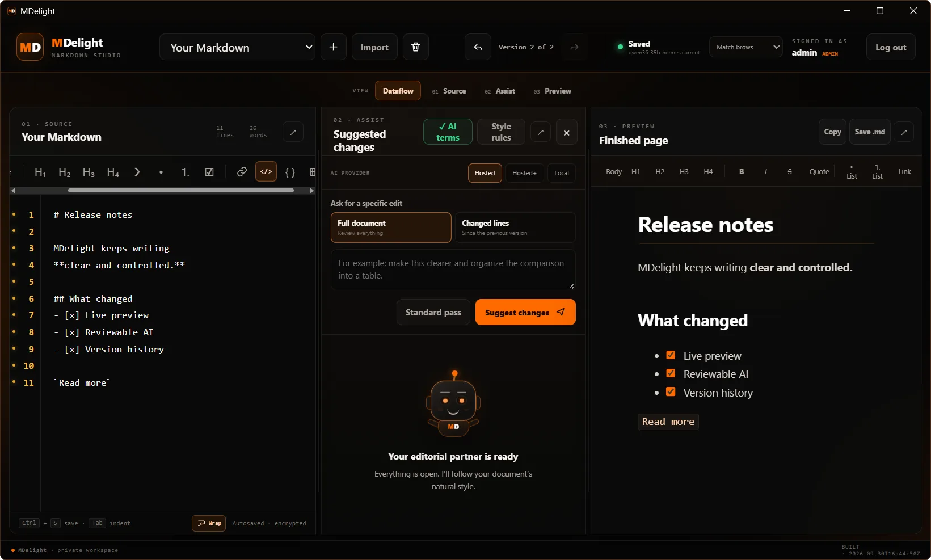
Task: Insert link with chain icon
Action: [242, 172]
